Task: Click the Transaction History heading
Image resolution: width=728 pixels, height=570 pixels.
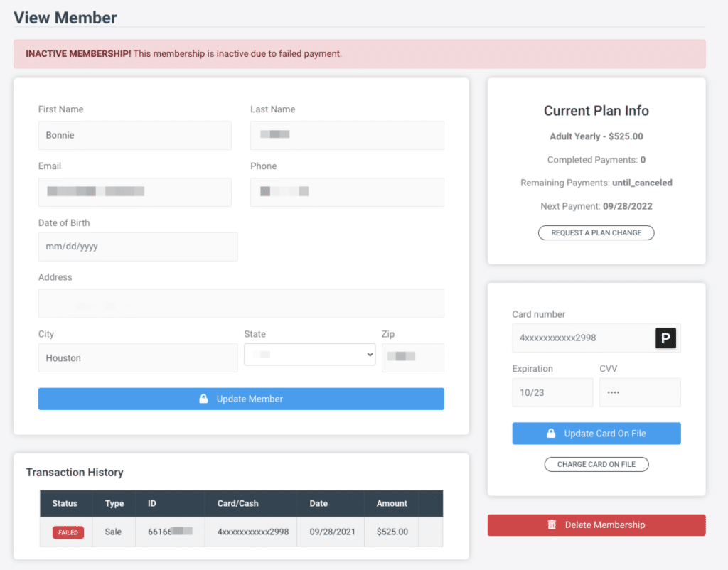Action: point(75,473)
